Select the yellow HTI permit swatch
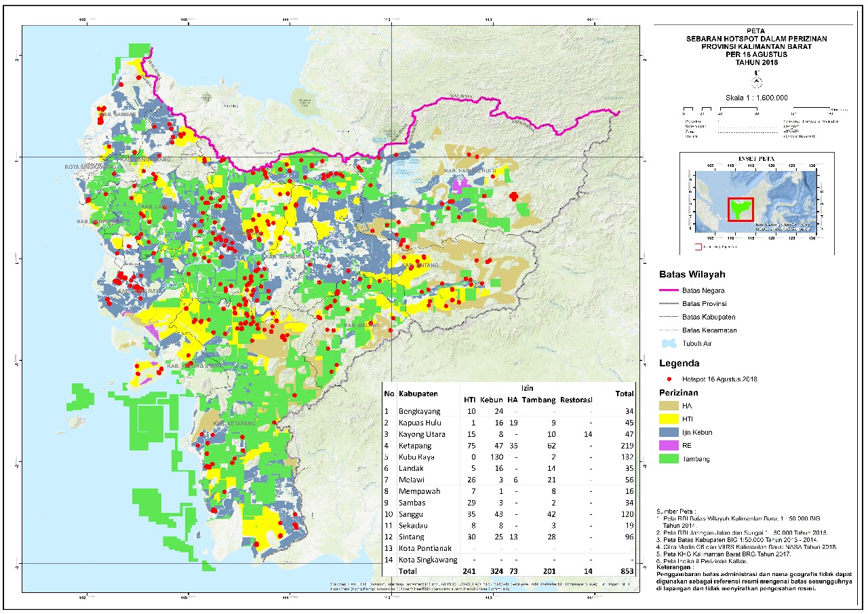 (x=670, y=419)
